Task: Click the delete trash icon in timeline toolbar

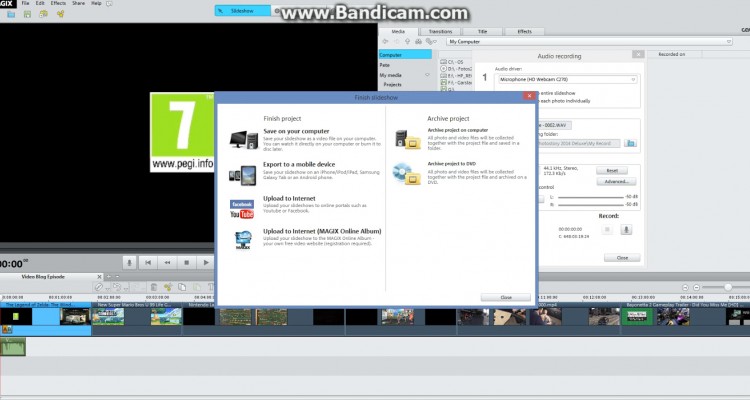Action: (154, 287)
